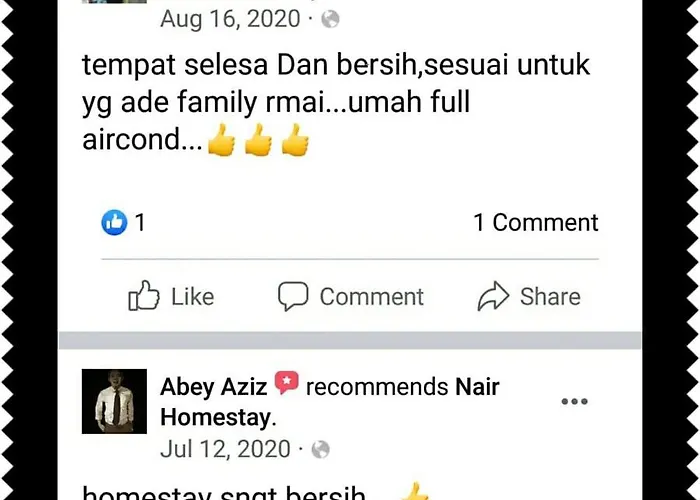Image resolution: width=700 pixels, height=500 pixels.
Task: Click the Jul 12, 2020 timestamp
Action: pos(225,450)
